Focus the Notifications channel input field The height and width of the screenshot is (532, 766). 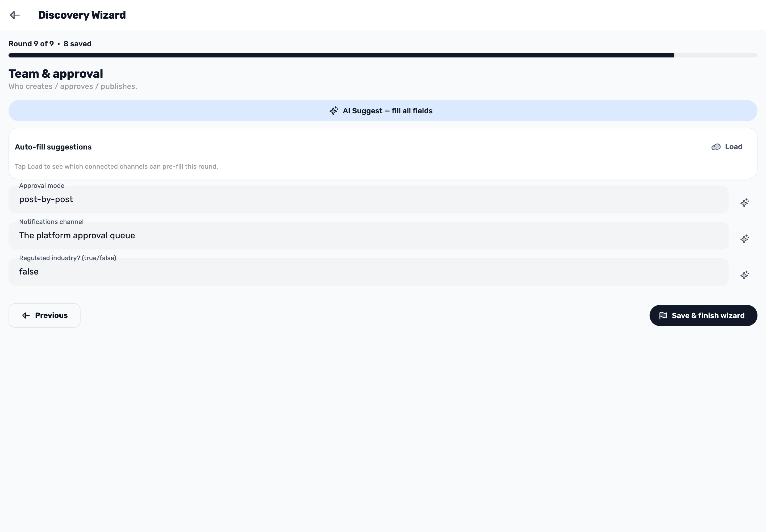point(368,236)
